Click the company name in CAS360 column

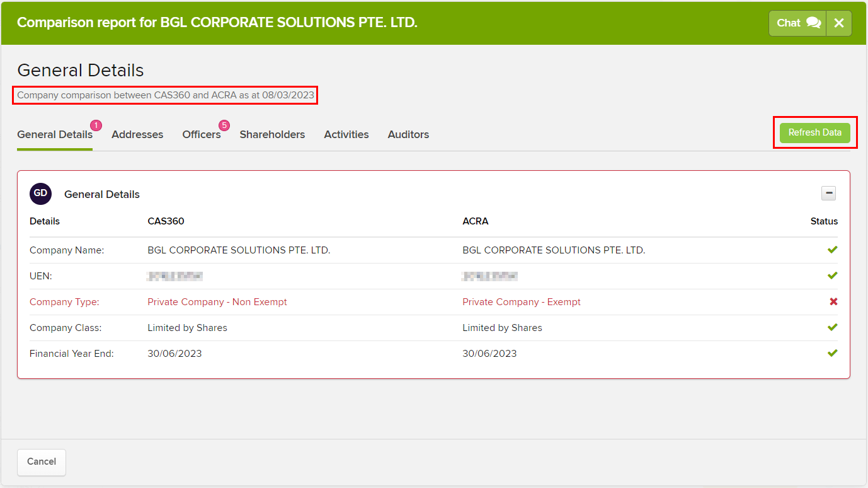pyautogui.click(x=239, y=250)
